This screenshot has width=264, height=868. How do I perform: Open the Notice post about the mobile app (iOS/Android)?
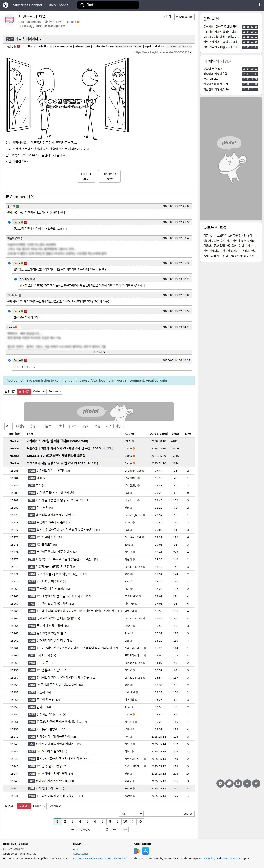point(57,441)
